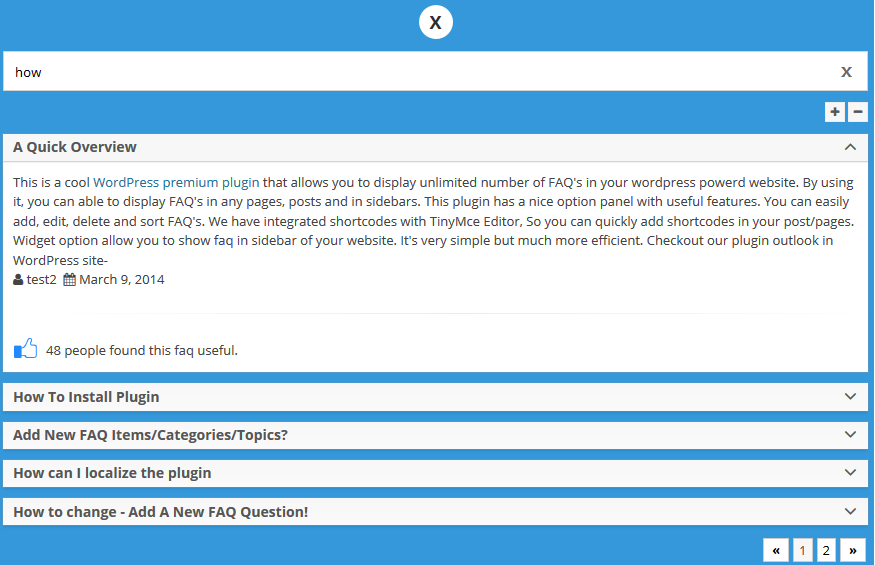The width and height of the screenshot is (875, 565).
Task: Expand How can I localize the plugin chevron
Action: (850, 472)
